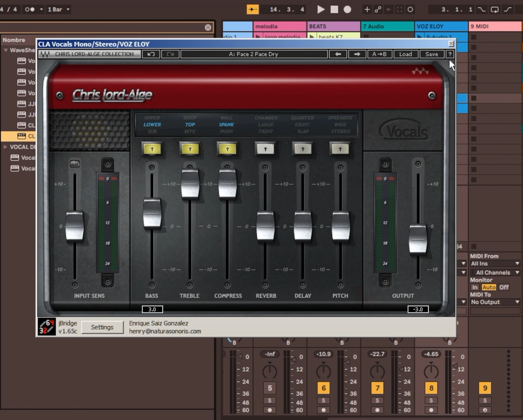
Task: Enable SPANK mode for the compressor
Action: 227,125
